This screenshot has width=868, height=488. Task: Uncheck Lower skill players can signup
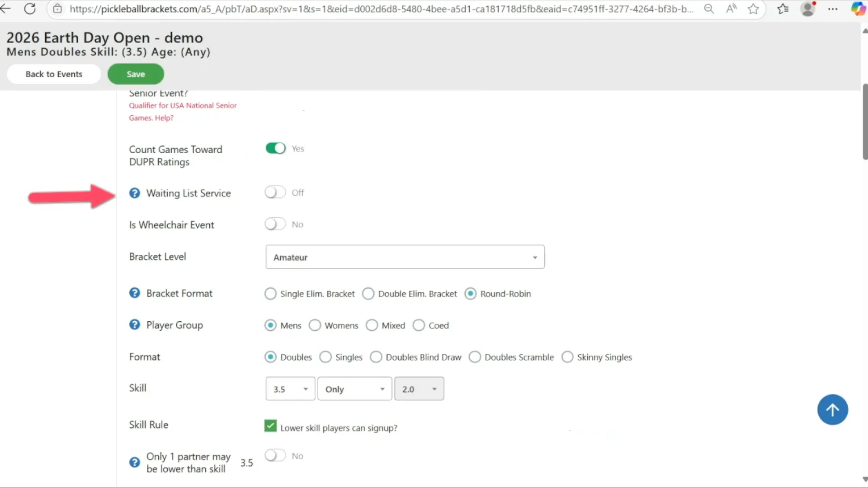(270, 426)
